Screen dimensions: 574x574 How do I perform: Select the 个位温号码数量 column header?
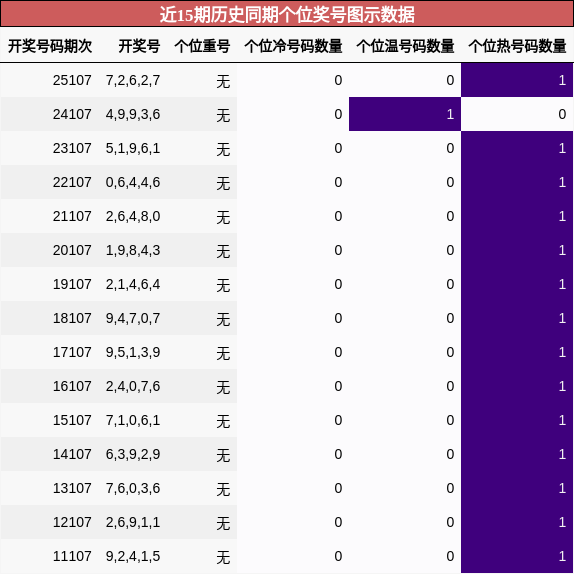click(405, 46)
